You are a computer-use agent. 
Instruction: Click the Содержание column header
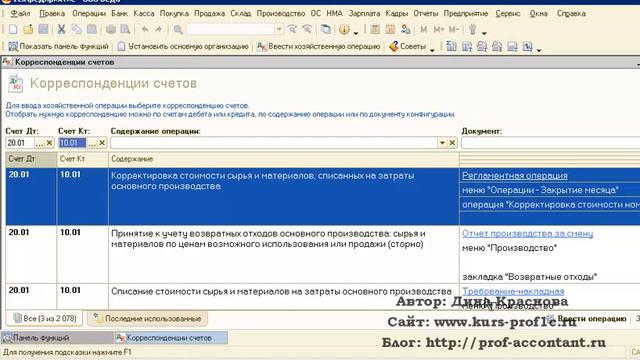(284, 159)
